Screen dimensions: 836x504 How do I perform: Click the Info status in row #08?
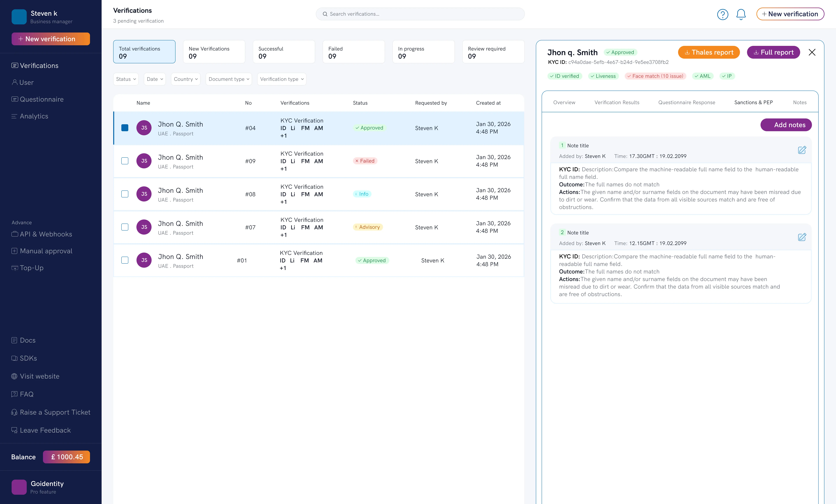click(362, 194)
